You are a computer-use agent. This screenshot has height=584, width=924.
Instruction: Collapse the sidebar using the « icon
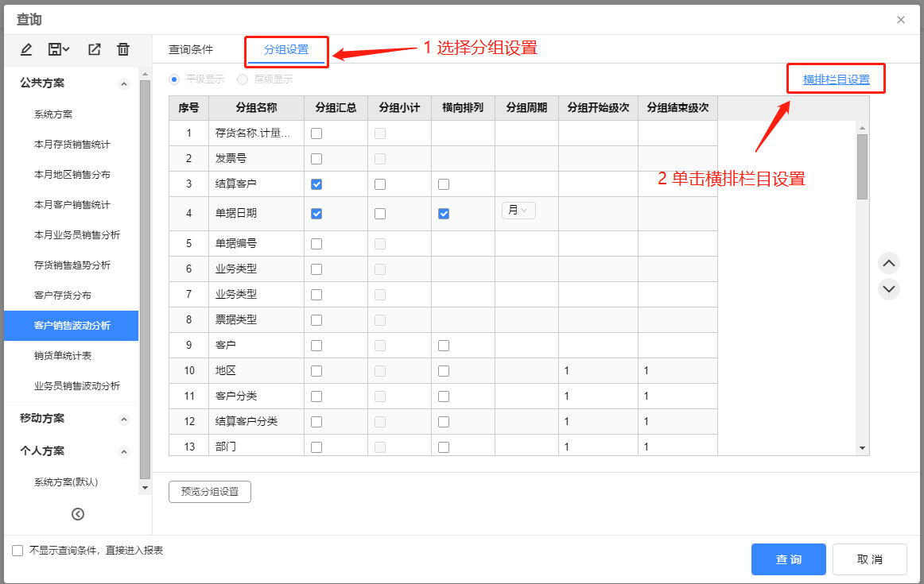tap(77, 513)
